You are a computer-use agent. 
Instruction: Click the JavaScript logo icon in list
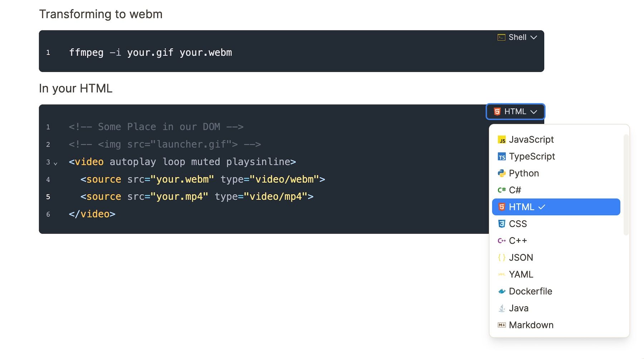coord(502,140)
